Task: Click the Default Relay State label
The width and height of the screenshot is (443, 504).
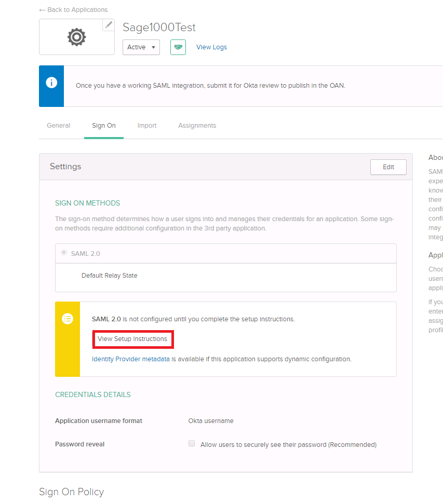Action: (x=110, y=276)
